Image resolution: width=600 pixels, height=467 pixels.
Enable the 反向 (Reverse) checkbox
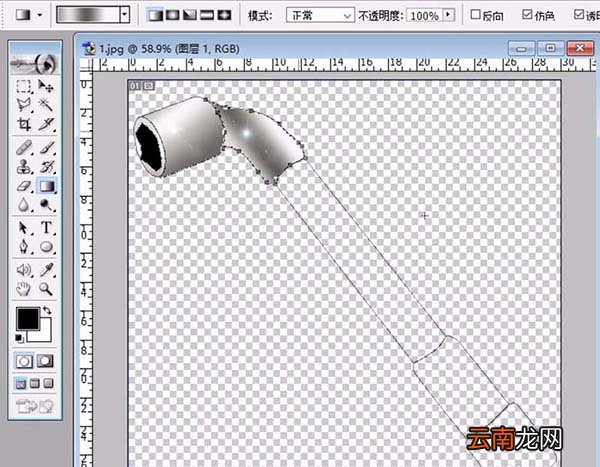click(x=475, y=15)
